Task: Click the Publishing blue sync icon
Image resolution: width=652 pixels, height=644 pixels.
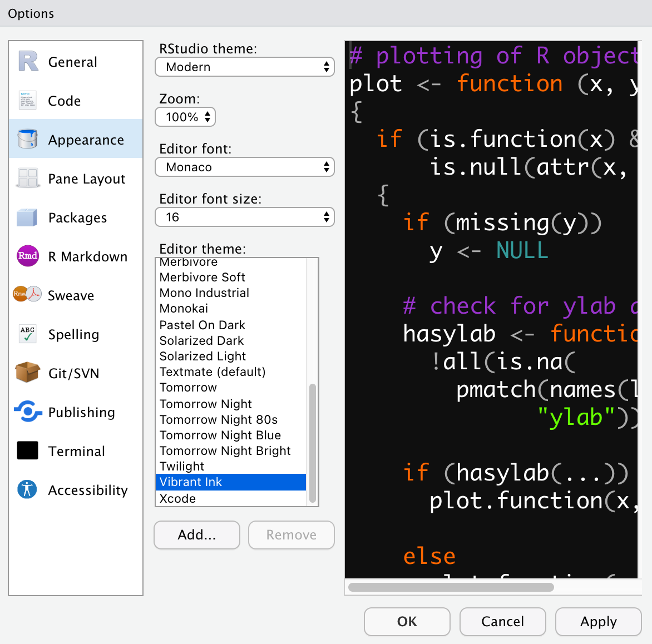Action: pyautogui.click(x=28, y=412)
